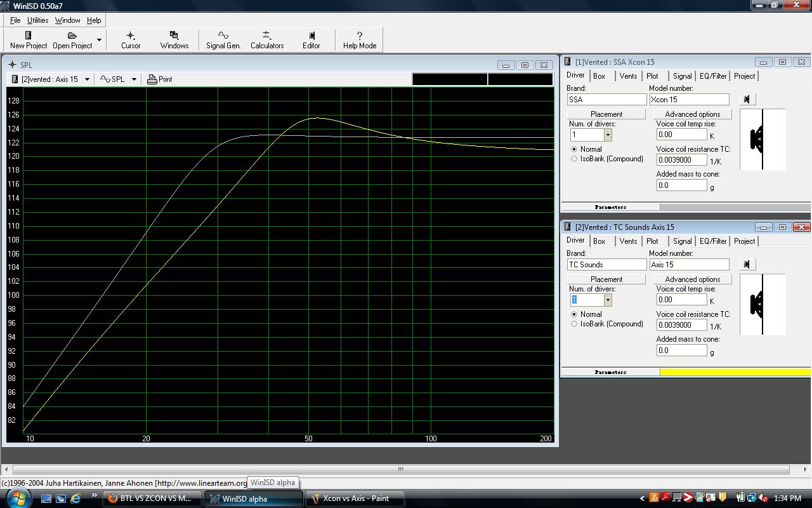
Task: Click the speaker driver image in Xcon window
Action: pyautogui.click(x=762, y=140)
